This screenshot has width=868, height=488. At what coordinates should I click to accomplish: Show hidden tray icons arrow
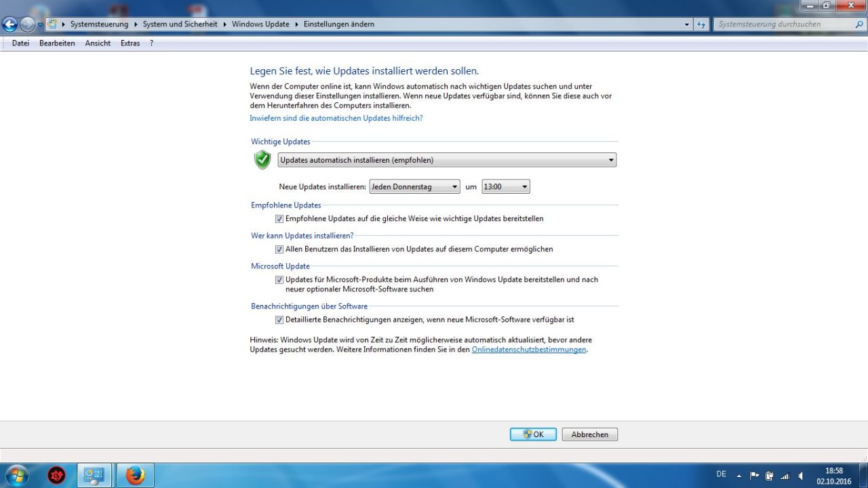[x=740, y=476]
